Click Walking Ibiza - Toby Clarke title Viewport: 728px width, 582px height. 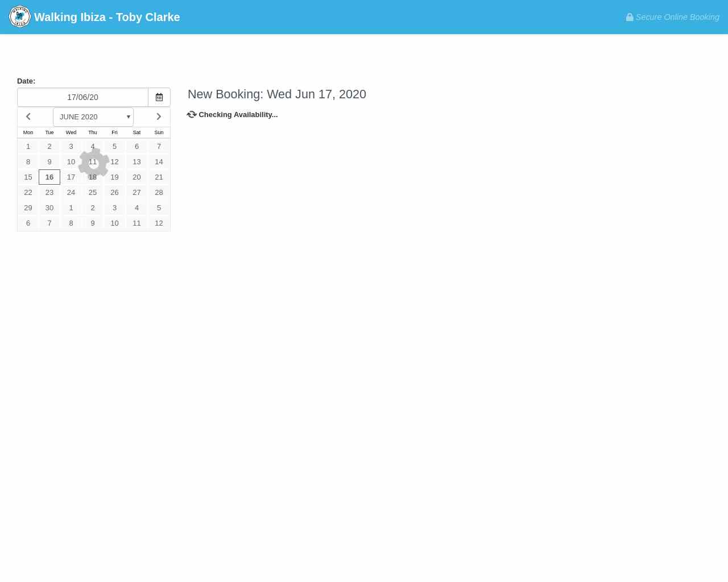click(107, 17)
